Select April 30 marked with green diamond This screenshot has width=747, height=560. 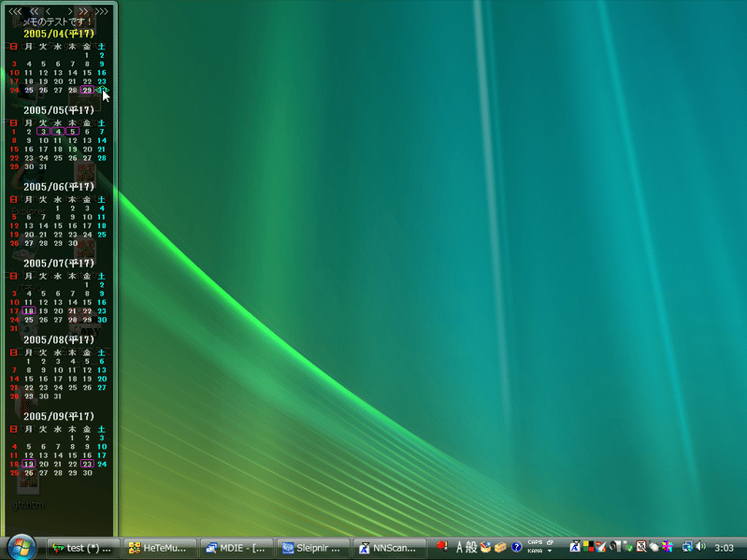(x=102, y=90)
